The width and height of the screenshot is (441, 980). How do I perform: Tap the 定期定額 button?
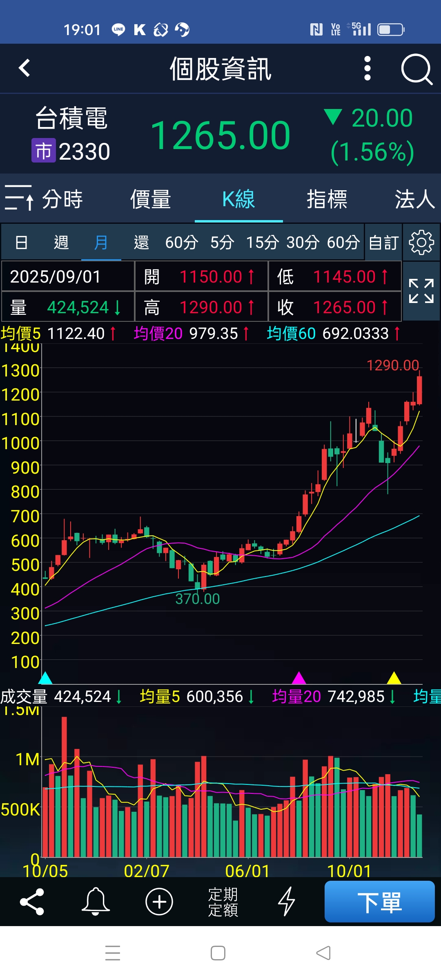[223, 902]
